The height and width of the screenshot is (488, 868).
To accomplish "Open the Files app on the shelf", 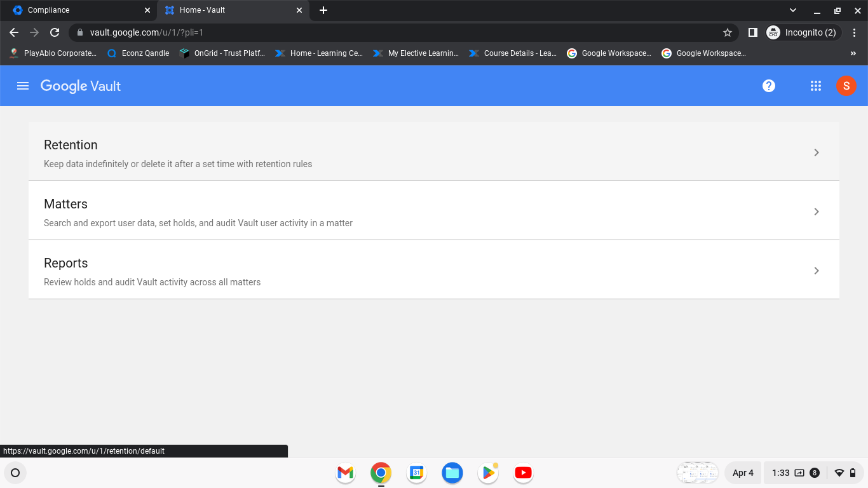I will pyautogui.click(x=452, y=473).
